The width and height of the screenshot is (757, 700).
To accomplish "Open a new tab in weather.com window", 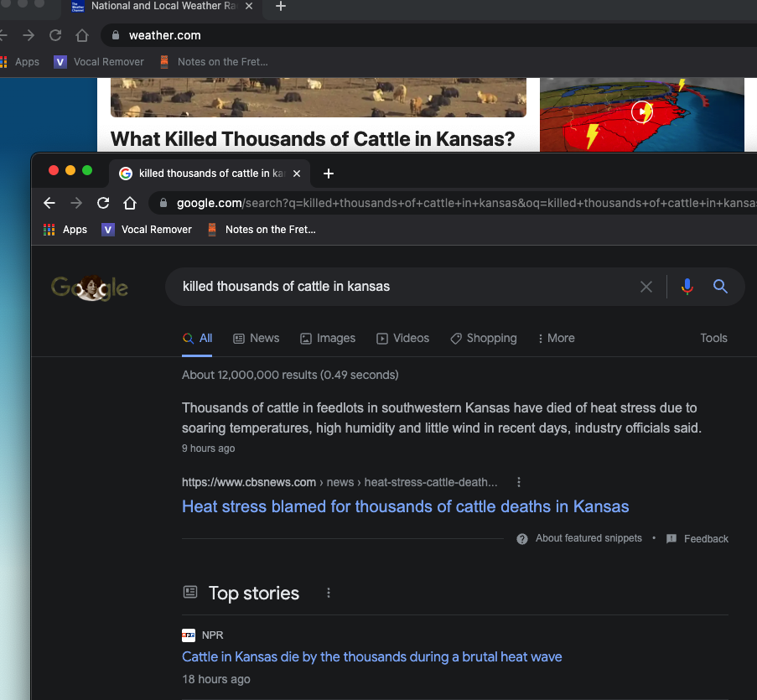I will [281, 6].
